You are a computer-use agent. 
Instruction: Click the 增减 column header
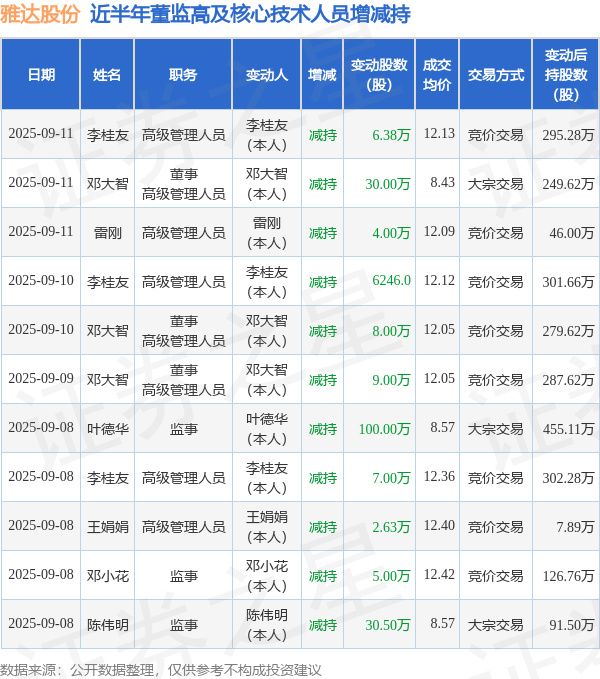point(322,74)
